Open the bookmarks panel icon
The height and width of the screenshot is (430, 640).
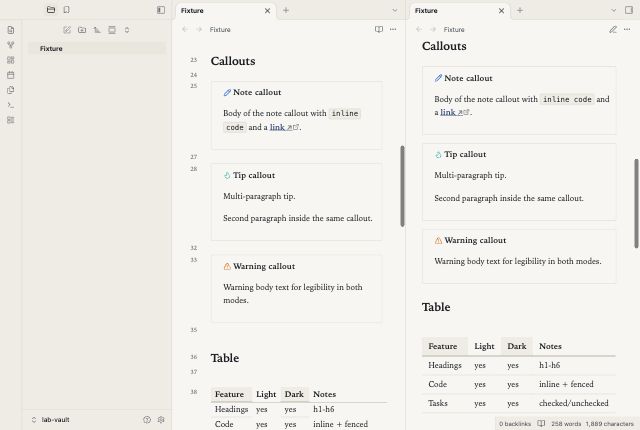click(67, 10)
